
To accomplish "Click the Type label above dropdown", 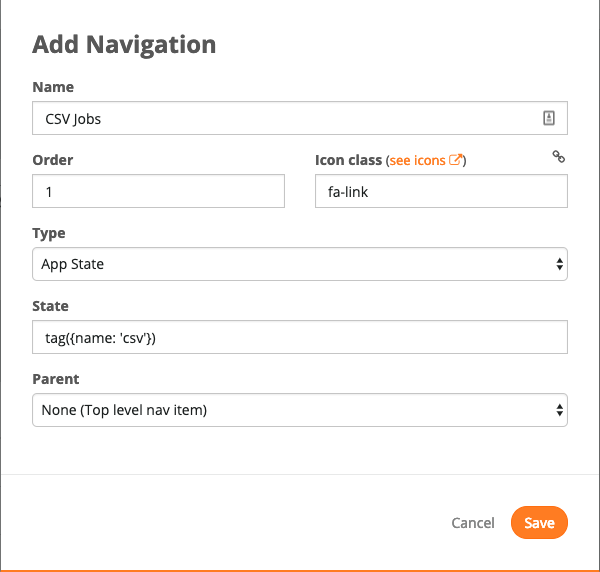I will tap(49, 233).
